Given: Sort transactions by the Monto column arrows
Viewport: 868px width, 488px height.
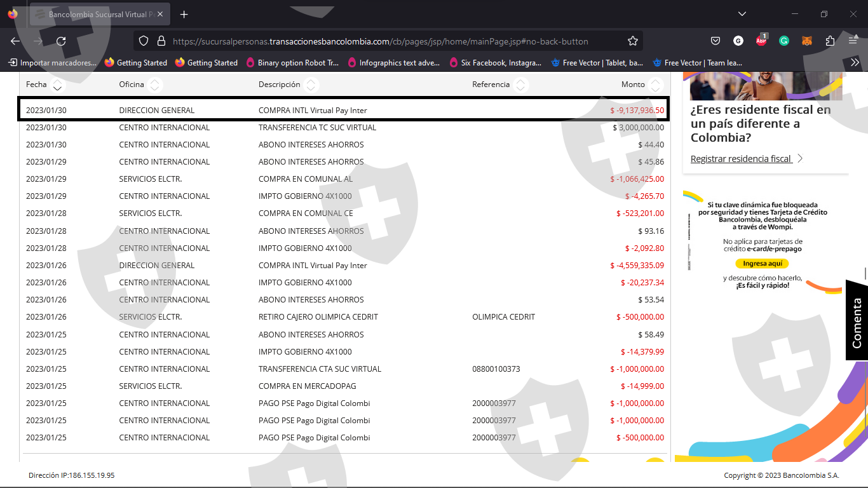Looking at the screenshot, I should click(656, 85).
